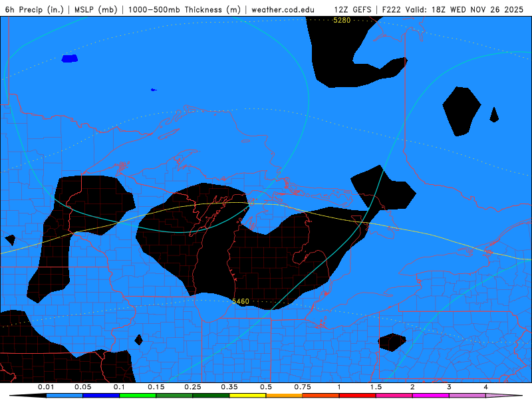
Task: Select the light blue 0.01–0.05 legend swatch
Action: pyautogui.click(x=65, y=396)
